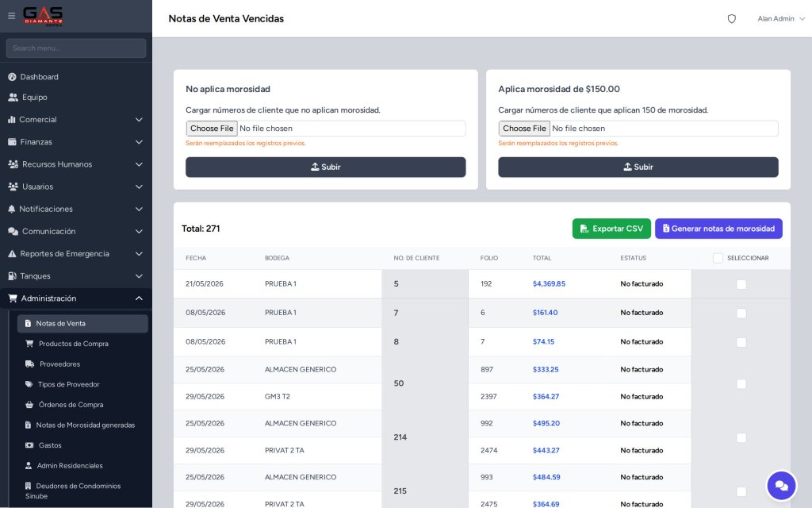Choose File for Aplica morosidad $150.00
This screenshot has width=812, height=508.
pos(524,128)
